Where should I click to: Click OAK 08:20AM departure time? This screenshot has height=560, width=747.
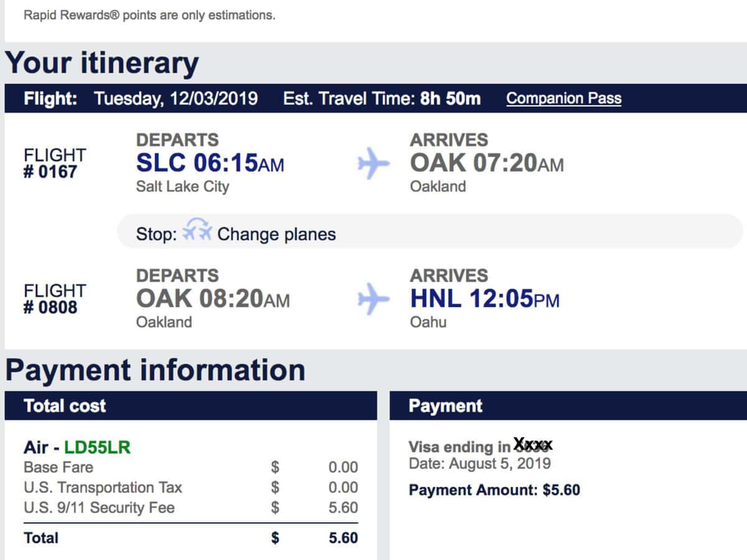pos(213,299)
